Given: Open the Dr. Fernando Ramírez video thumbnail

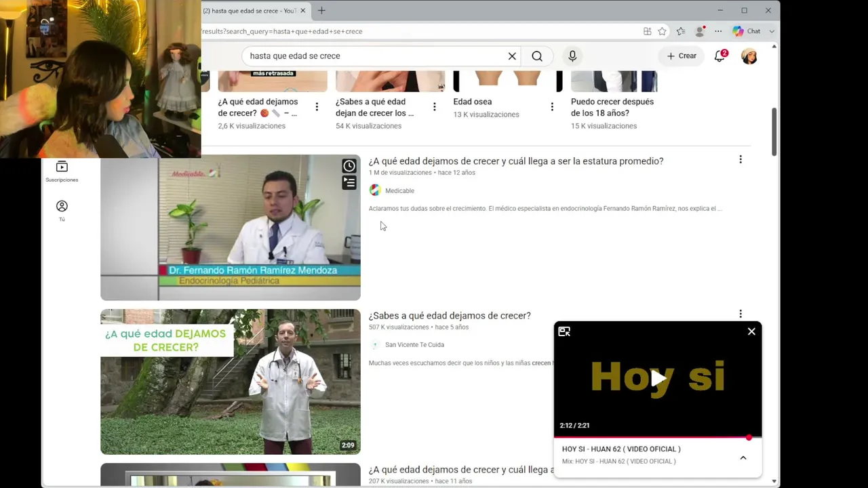Looking at the screenshot, I should [231, 228].
